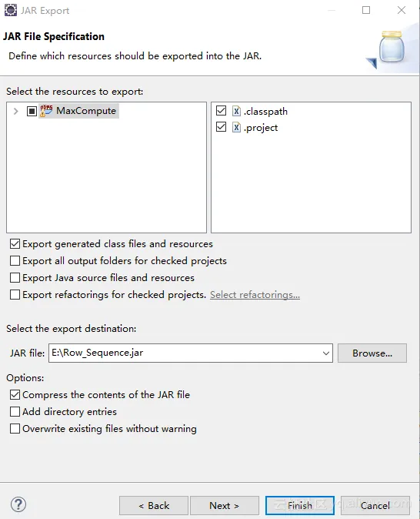Uncheck the .classpath checkbox
This screenshot has height=519, width=420.
pos(221,111)
